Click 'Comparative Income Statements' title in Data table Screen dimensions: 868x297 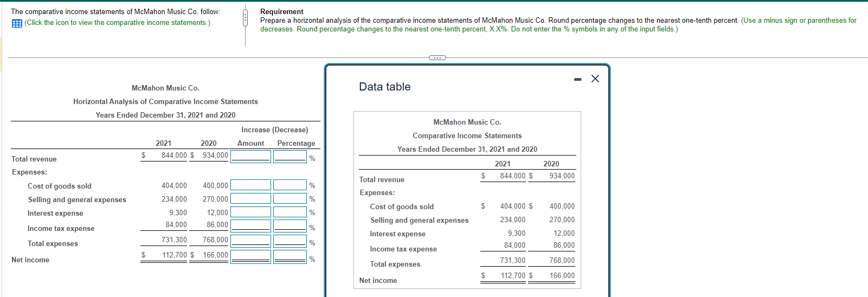467,135
